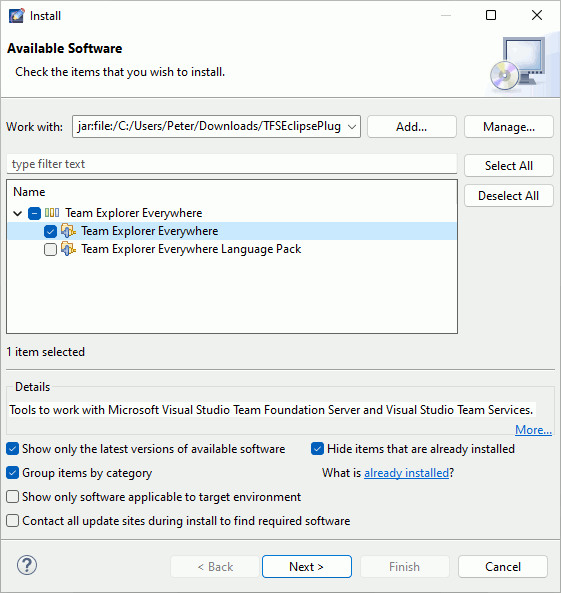Focus the type filter text field
The height and width of the screenshot is (593, 561).
coord(232,164)
